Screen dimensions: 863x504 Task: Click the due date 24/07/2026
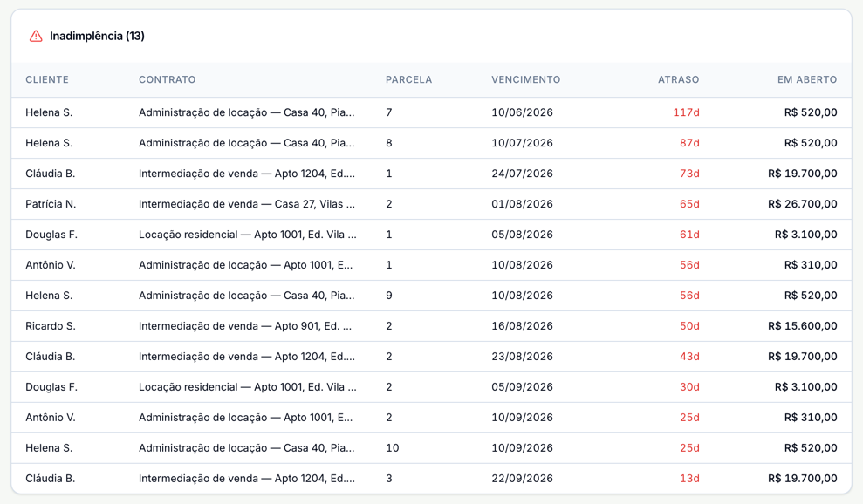click(x=522, y=174)
